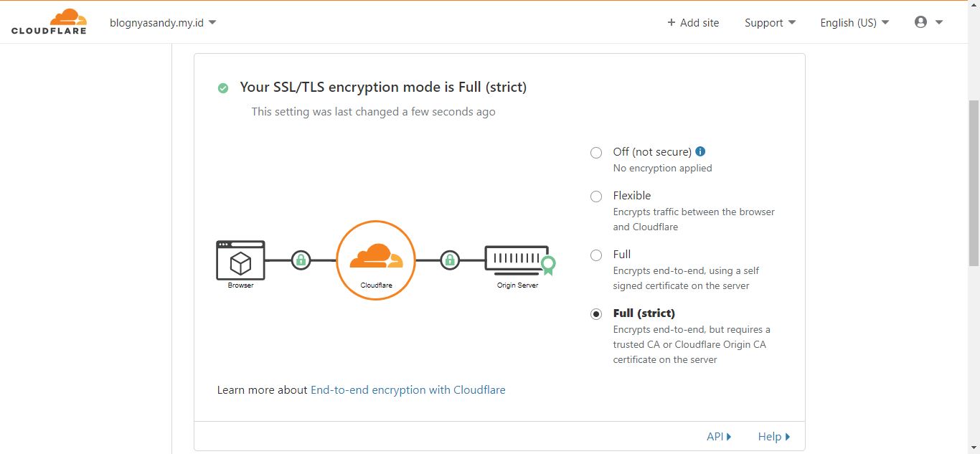This screenshot has height=454, width=980.
Task: Click the info icon beside Off (not secure)
Action: click(700, 151)
